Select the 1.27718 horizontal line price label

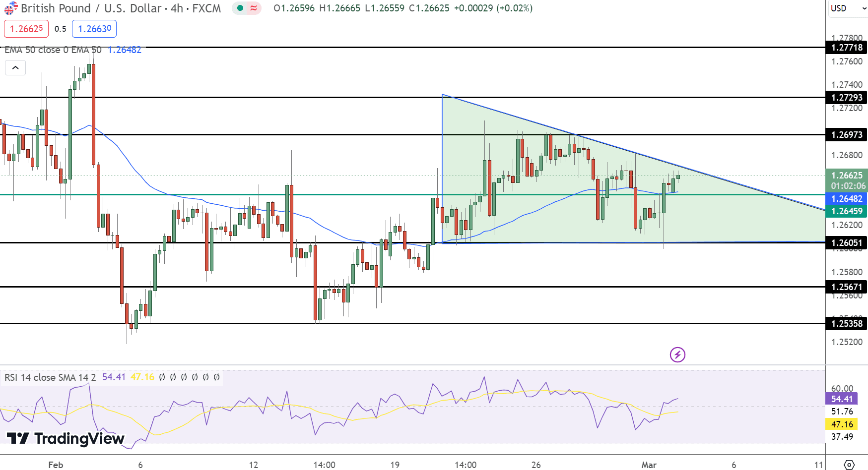click(847, 48)
